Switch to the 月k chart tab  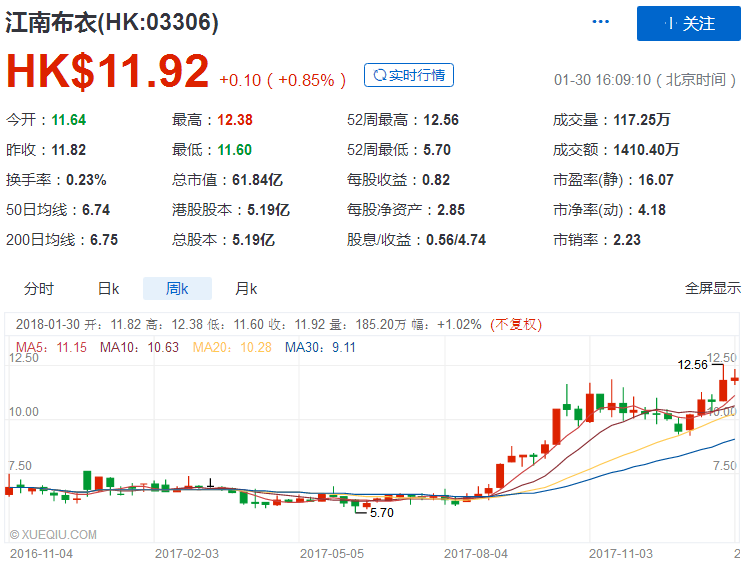(246, 288)
